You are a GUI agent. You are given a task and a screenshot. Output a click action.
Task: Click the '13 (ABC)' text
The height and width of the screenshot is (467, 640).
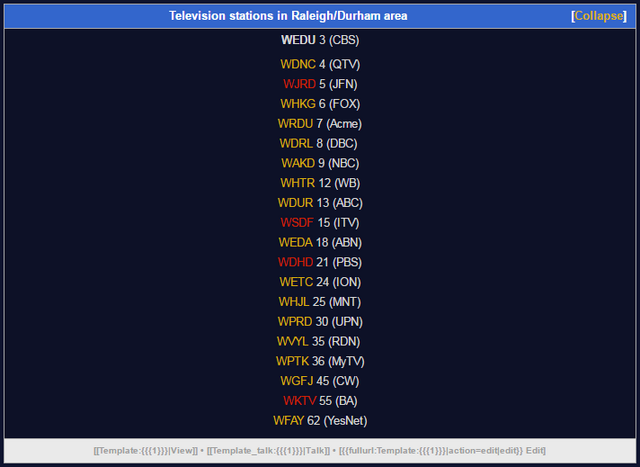click(x=340, y=203)
